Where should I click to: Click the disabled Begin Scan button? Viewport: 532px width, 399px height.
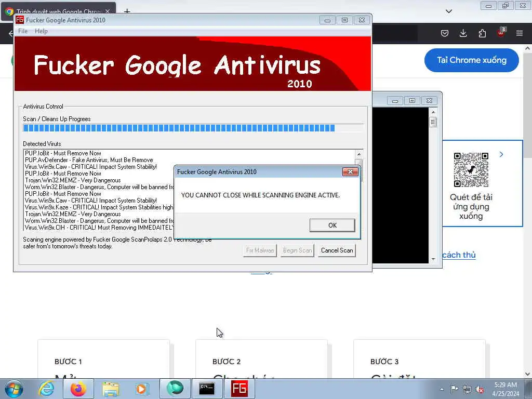[297, 250]
